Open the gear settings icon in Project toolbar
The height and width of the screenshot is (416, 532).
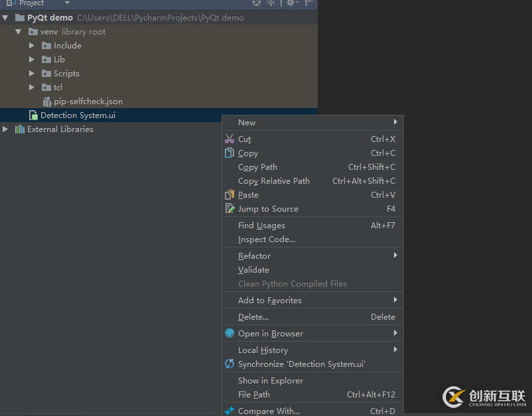click(x=293, y=3)
